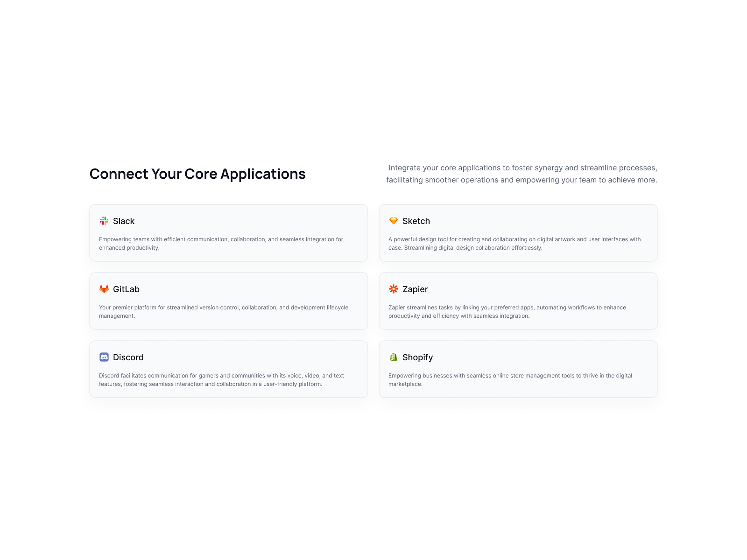Select the Sketch app title
This screenshot has height=560, width=747.
point(416,221)
